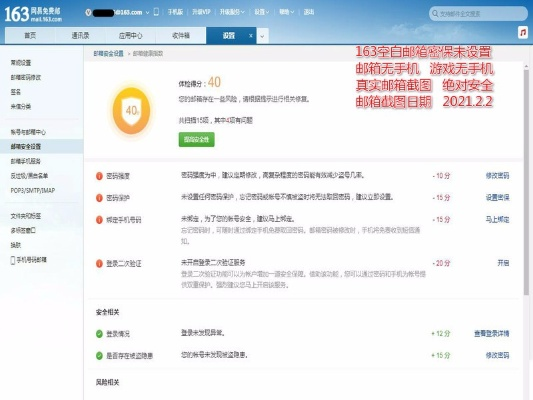
Task: Click the 设置密保 link
Action: click(x=497, y=197)
